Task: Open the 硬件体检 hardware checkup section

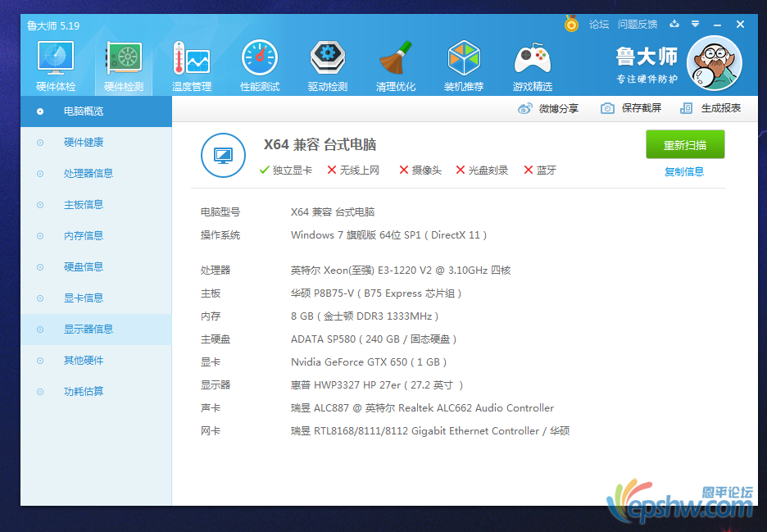Action: pos(56,66)
